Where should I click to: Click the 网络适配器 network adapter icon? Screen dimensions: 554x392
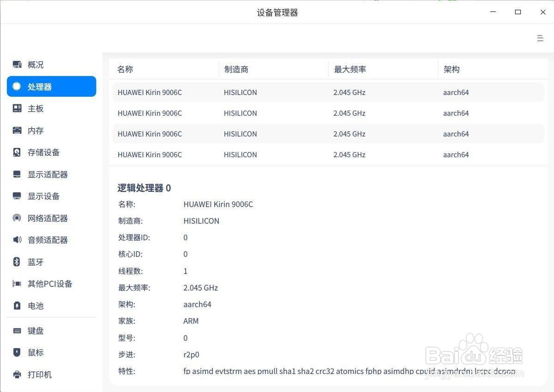point(17,218)
